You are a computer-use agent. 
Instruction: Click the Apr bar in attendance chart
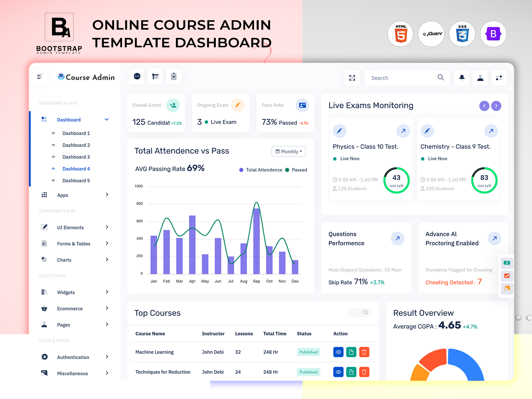(192, 245)
